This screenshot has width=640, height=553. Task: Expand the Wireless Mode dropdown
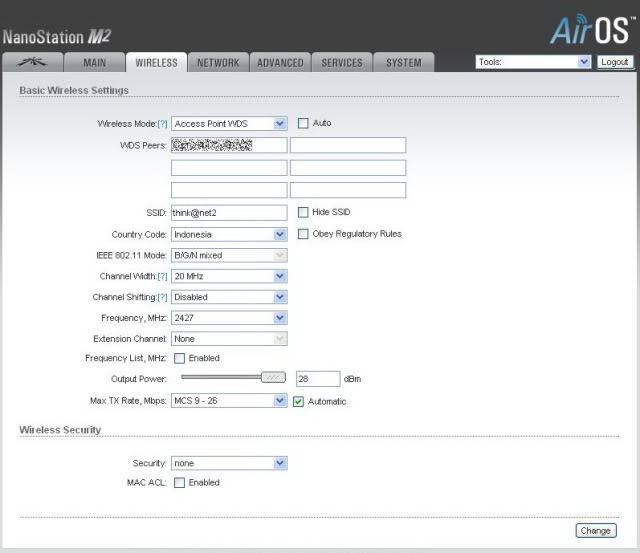tap(229, 124)
